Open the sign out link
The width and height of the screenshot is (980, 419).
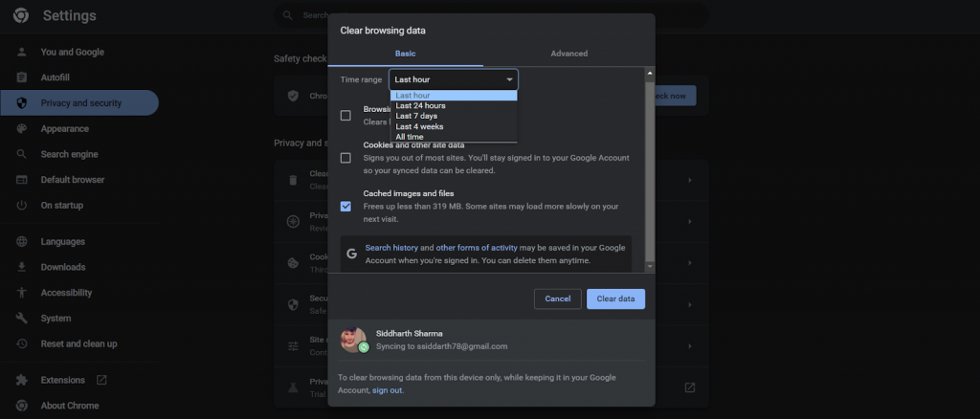click(387, 390)
